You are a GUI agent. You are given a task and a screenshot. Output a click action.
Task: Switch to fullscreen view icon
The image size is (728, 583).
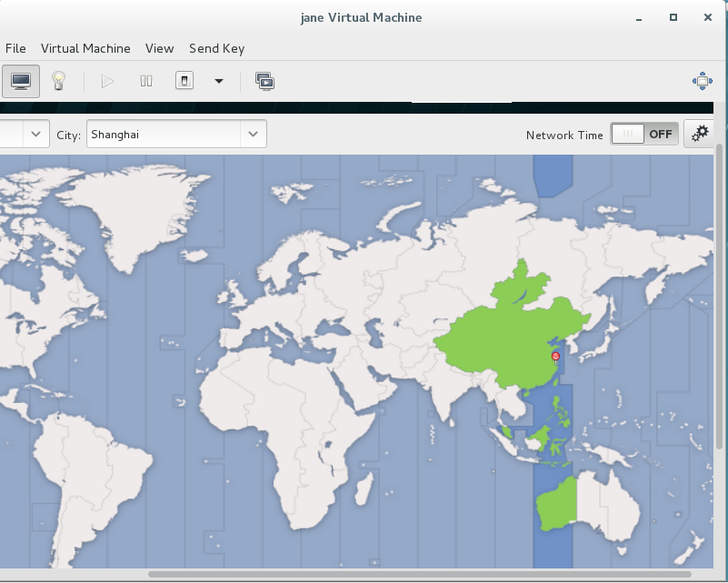point(703,81)
